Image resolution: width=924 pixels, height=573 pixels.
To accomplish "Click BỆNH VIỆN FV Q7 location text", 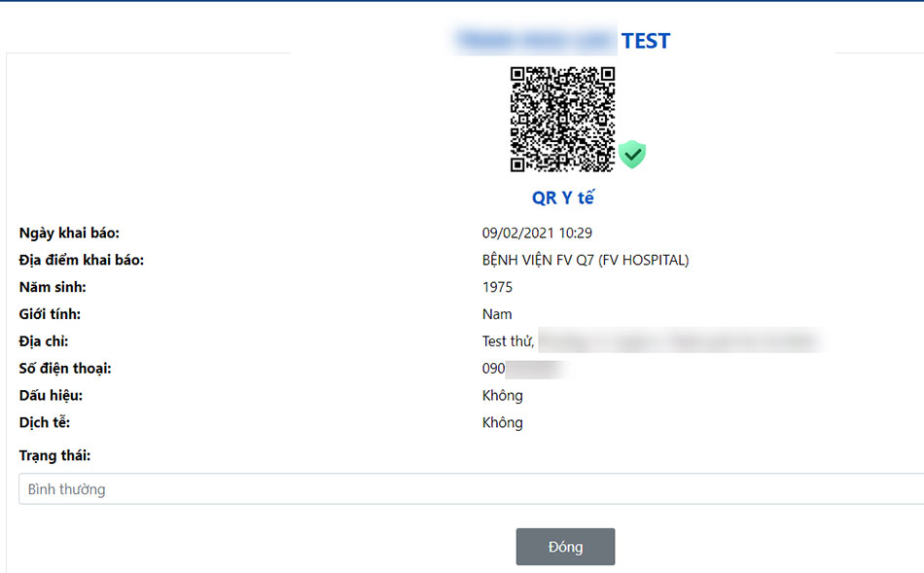I will click(586, 260).
